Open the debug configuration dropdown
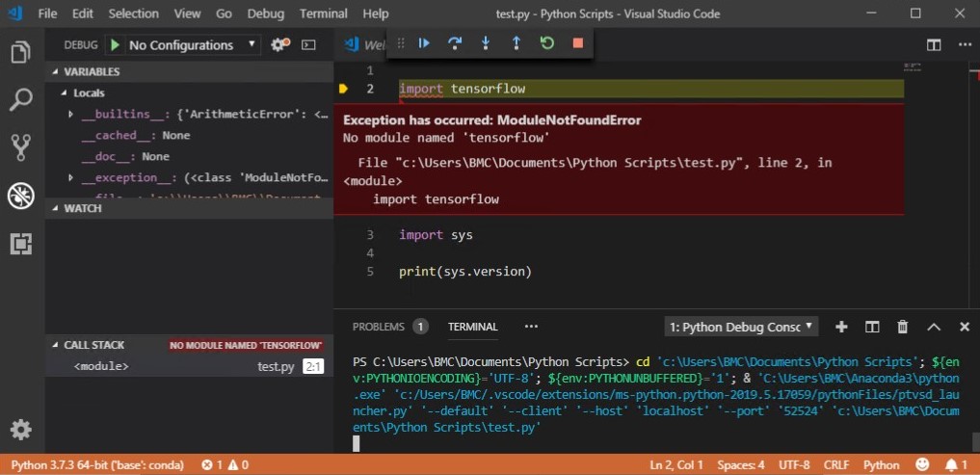Viewport: 980px width, 475px height. pyautogui.click(x=192, y=45)
